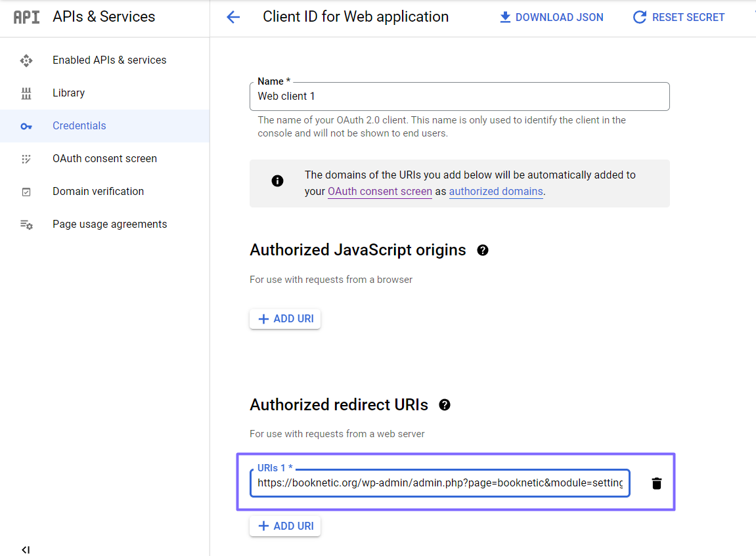Open help icon for Authorized JavaScript origins
The width and height of the screenshot is (756, 556).
483,250
